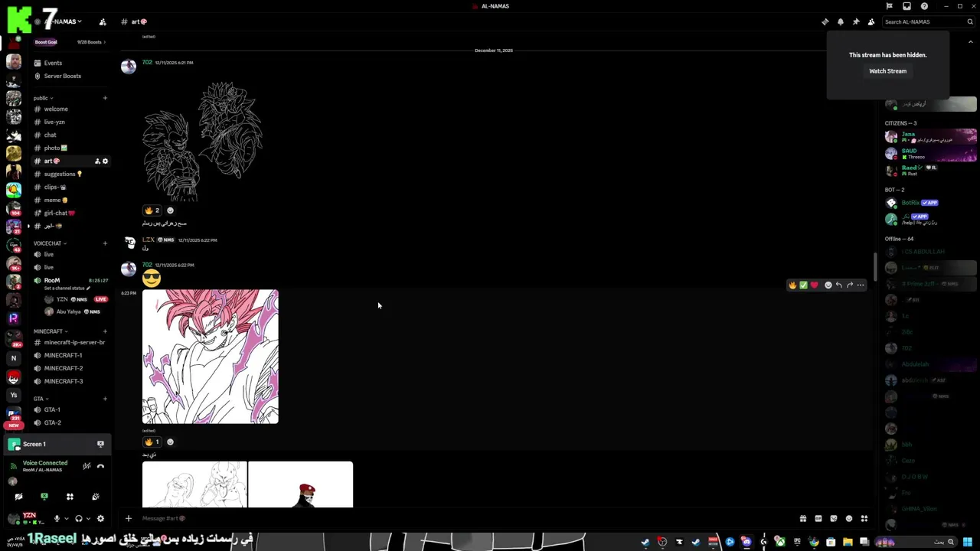Collapse the public channel category
The image size is (980, 551).
43,98
